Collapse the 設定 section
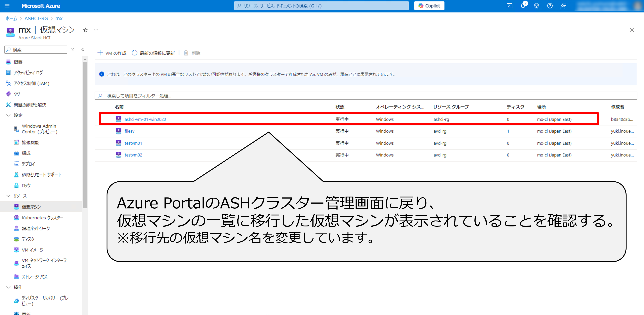 point(8,115)
